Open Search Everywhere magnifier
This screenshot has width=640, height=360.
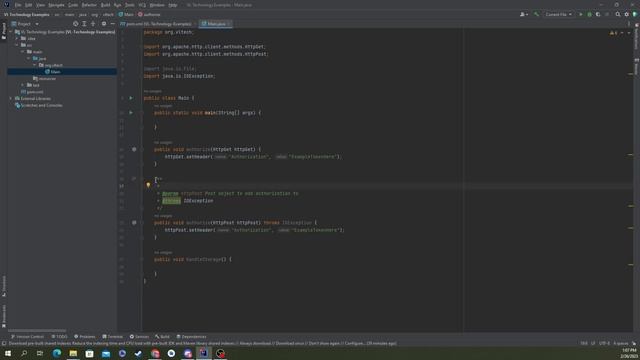pos(618,14)
